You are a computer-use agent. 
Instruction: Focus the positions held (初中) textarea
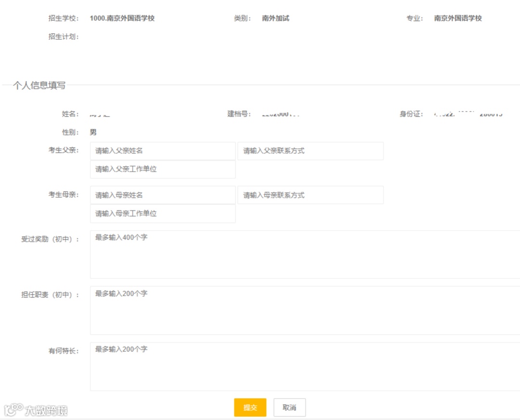[x=305, y=310]
